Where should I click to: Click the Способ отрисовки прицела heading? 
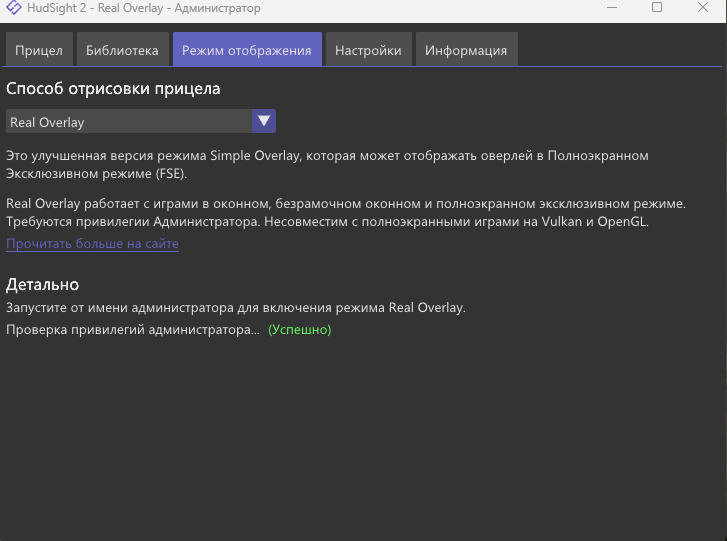(113, 89)
